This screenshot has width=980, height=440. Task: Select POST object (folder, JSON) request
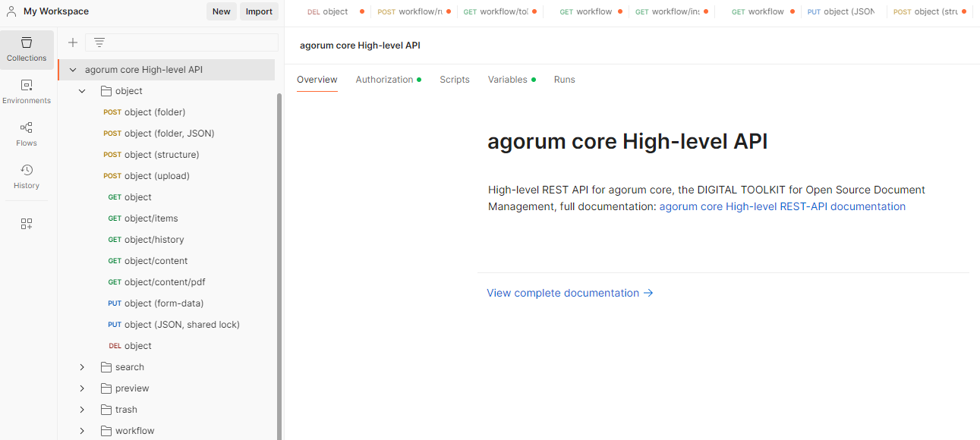(159, 134)
